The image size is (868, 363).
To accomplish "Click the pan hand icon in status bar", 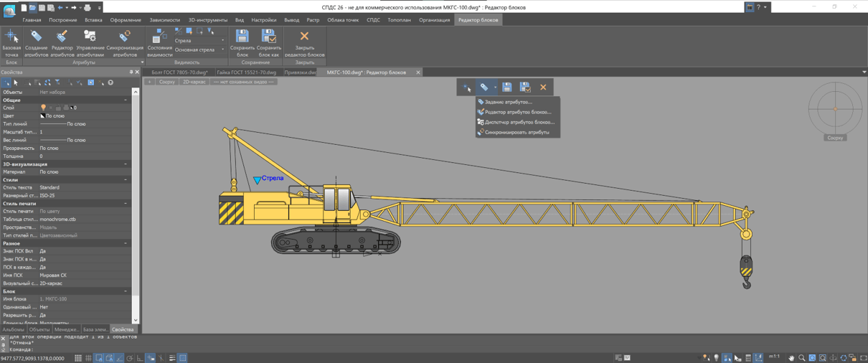I will pos(791,357).
